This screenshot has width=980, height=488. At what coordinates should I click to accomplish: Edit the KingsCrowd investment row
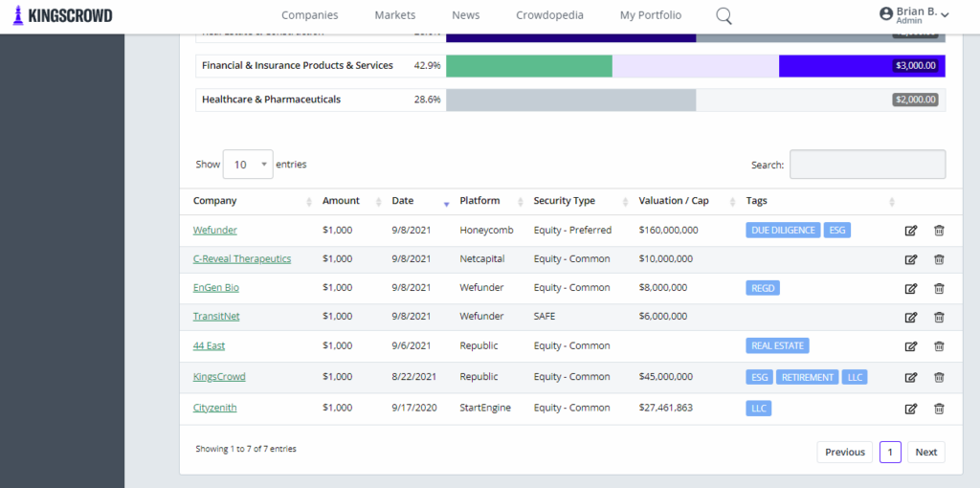point(911,377)
